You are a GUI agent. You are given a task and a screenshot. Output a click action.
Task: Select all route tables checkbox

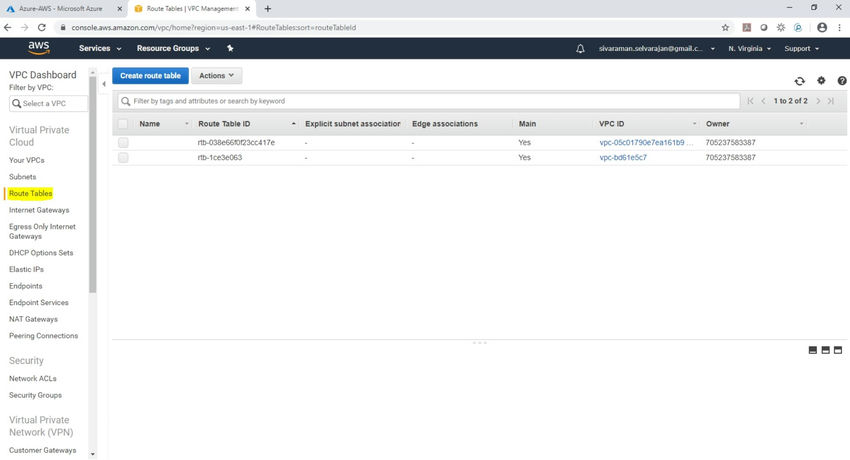pyautogui.click(x=123, y=124)
